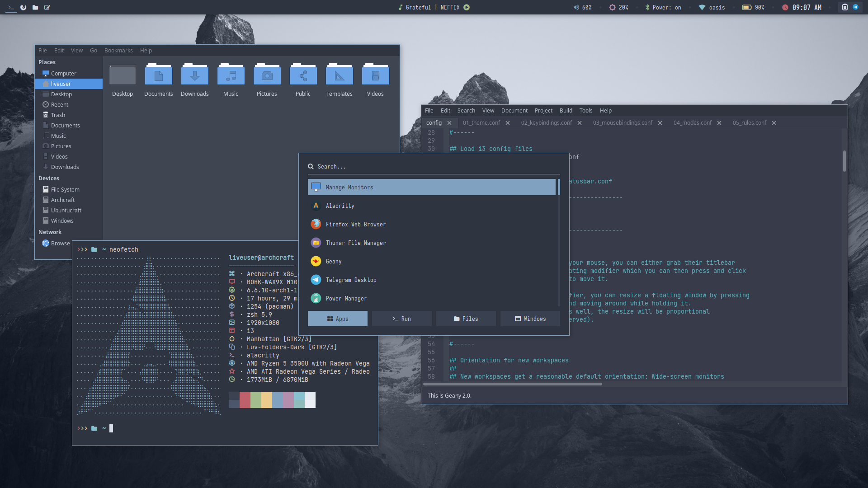Open the clipboard tray icon

[x=844, y=7]
